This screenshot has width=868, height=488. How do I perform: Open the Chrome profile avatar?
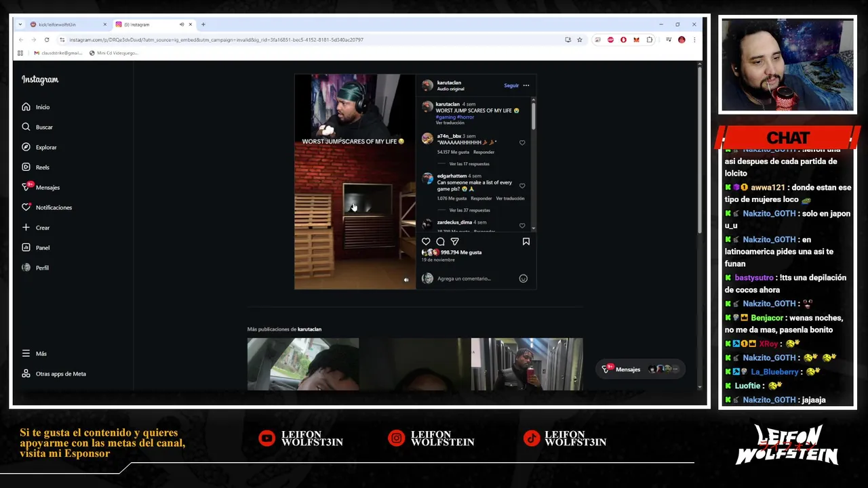[x=682, y=40]
